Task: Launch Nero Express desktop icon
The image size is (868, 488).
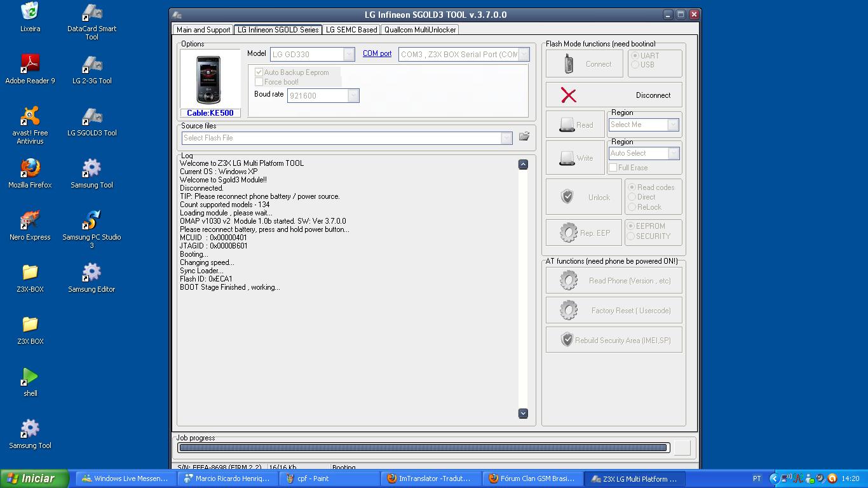Action: (x=30, y=226)
